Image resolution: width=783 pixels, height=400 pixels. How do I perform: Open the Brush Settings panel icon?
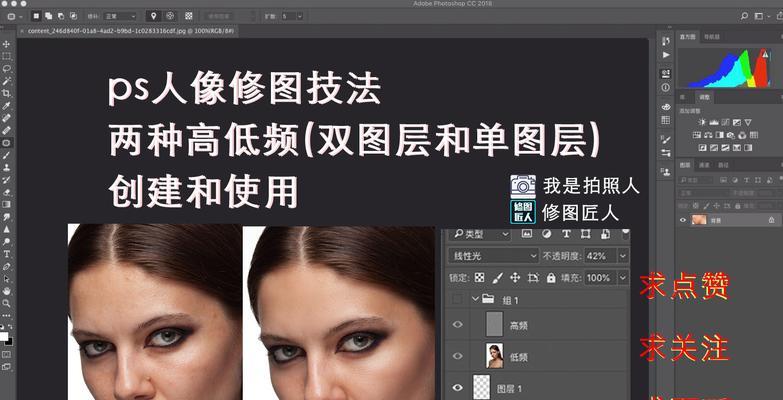click(x=666, y=139)
